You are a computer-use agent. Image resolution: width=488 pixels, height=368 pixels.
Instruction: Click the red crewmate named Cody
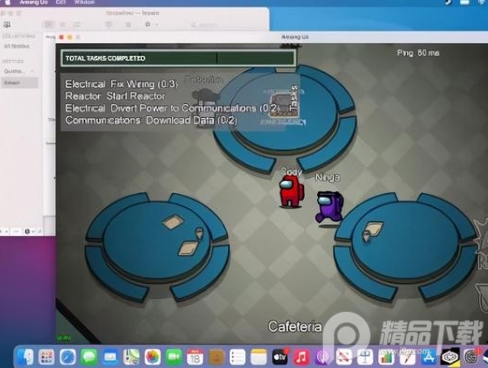[x=292, y=191]
